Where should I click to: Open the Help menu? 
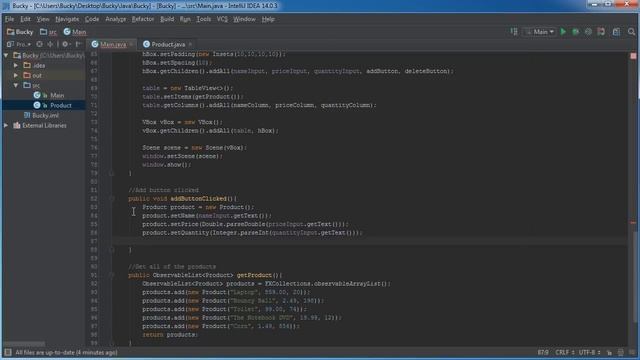[x=268, y=19]
